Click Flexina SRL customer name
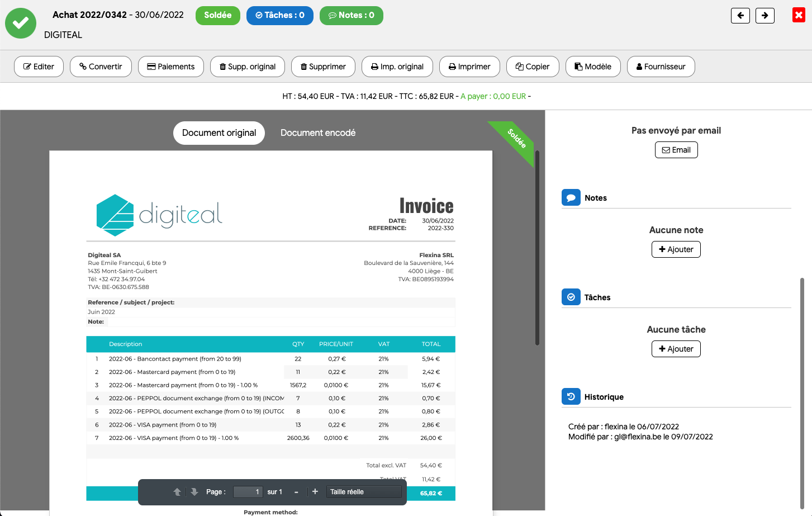The width and height of the screenshot is (812, 516). (436, 255)
